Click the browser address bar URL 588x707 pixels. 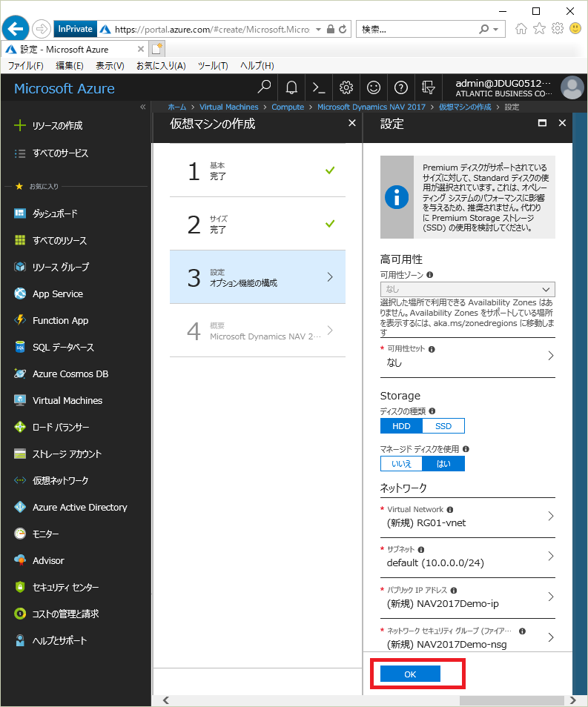(212, 30)
